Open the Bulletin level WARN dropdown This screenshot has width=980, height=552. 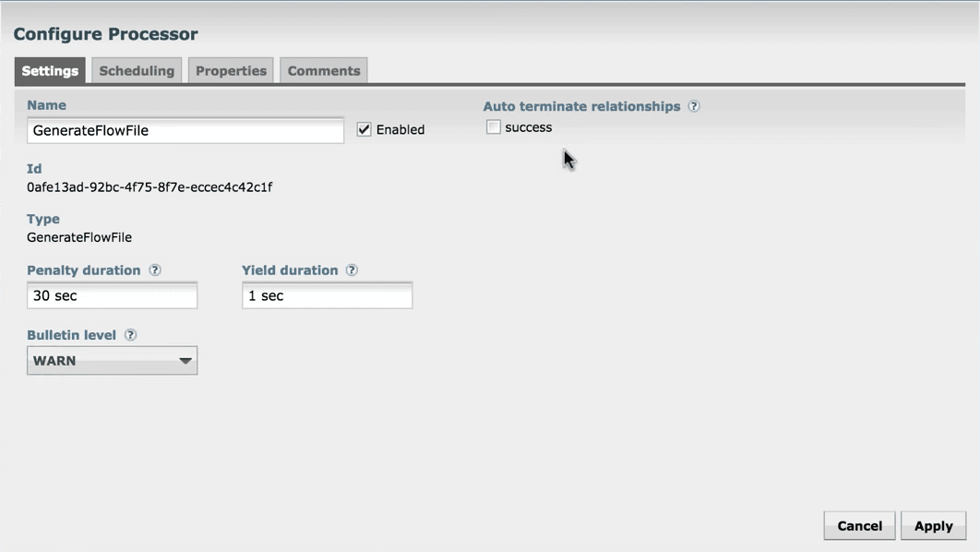tap(112, 361)
